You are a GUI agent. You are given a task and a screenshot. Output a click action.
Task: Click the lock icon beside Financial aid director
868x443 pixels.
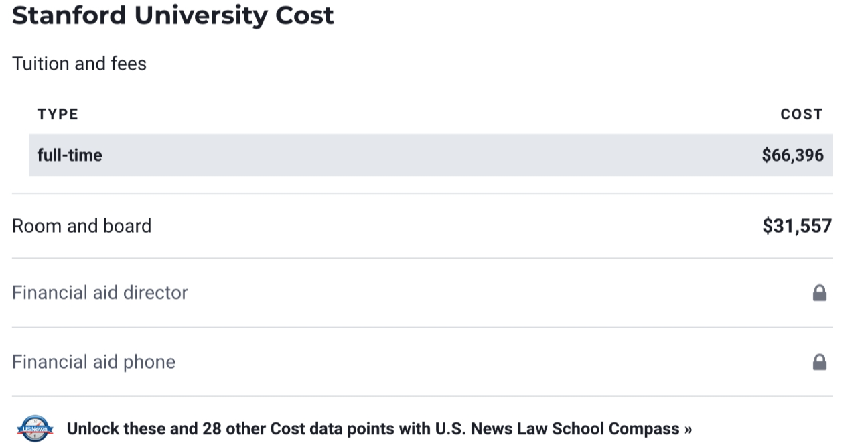(819, 293)
